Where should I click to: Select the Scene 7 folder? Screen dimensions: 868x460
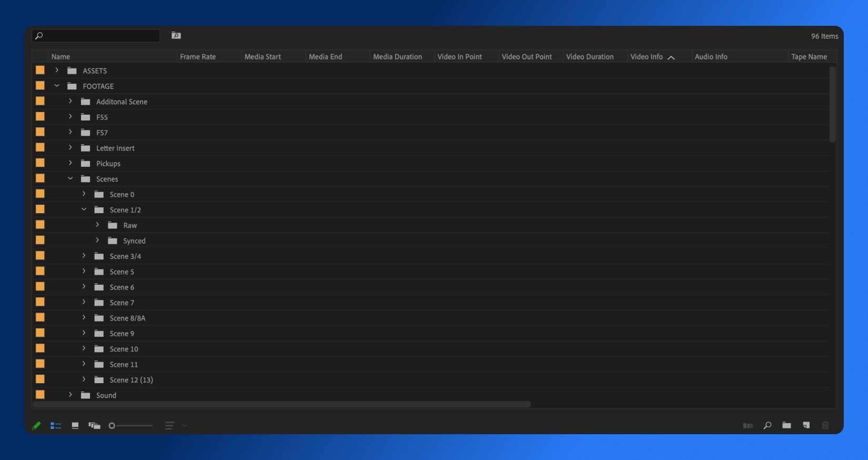(x=122, y=303)
